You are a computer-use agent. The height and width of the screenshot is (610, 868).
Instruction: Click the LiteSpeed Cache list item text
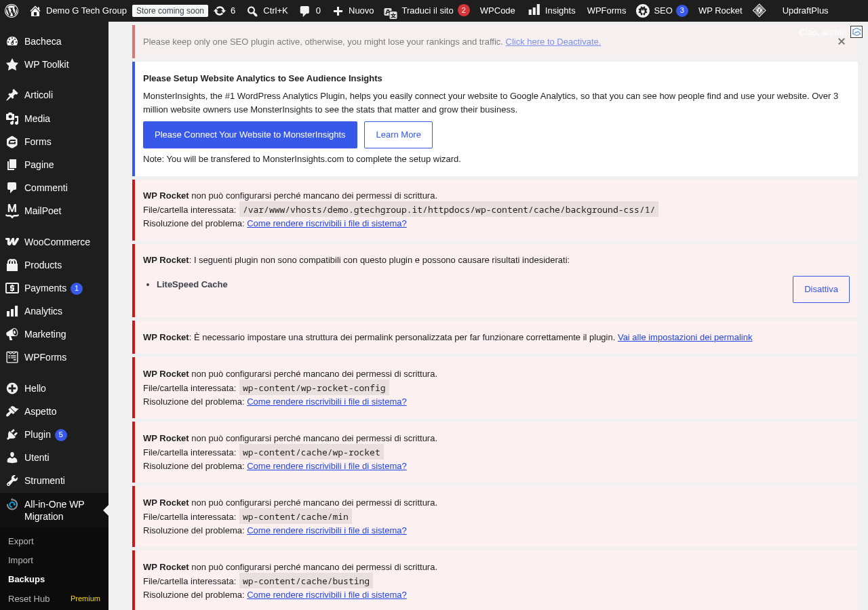point(192,284)
